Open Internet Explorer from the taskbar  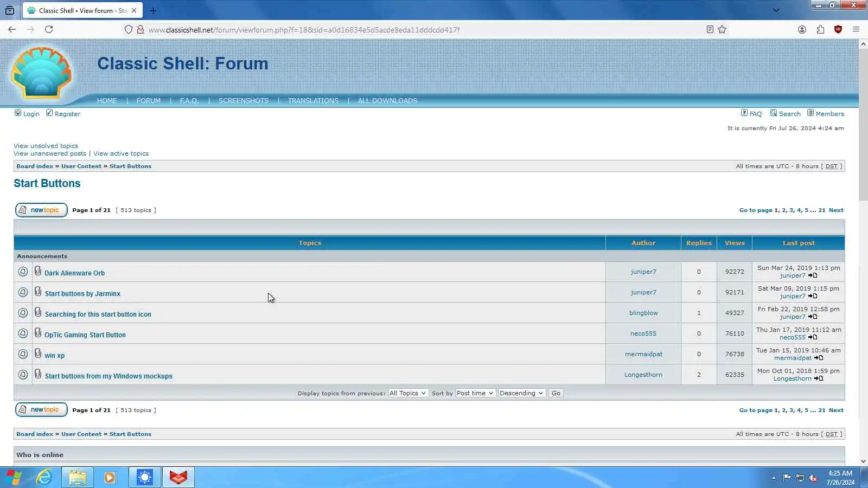pyautogui.click(x=44, y=477)
